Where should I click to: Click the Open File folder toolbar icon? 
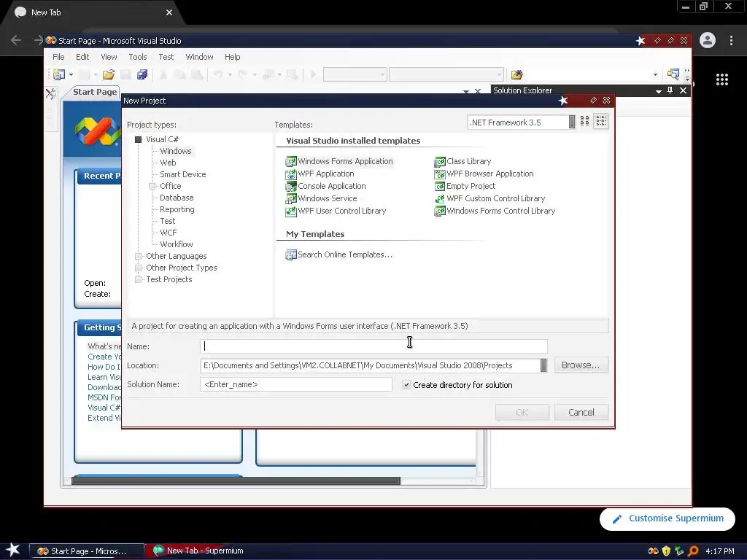109,74
